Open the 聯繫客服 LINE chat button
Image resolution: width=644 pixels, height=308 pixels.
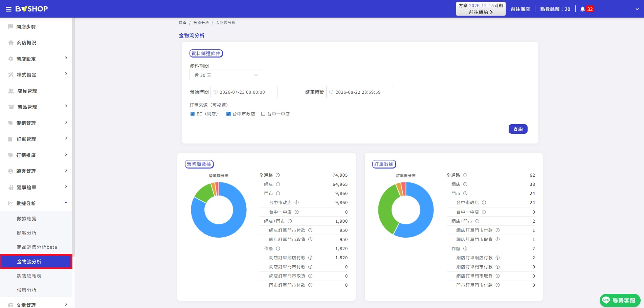click(x=620, y=300)
